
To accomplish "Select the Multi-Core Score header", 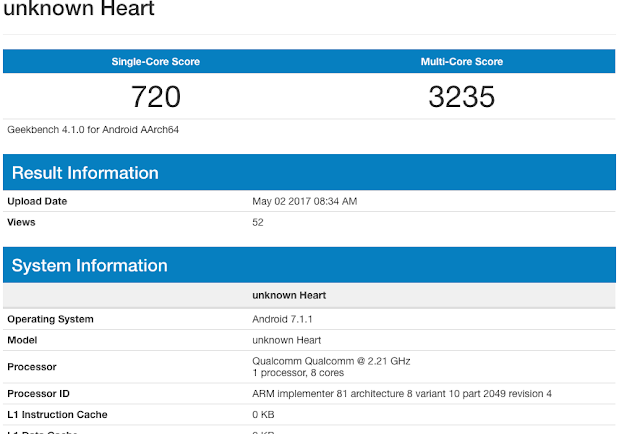I will click(x=462, y=62).
